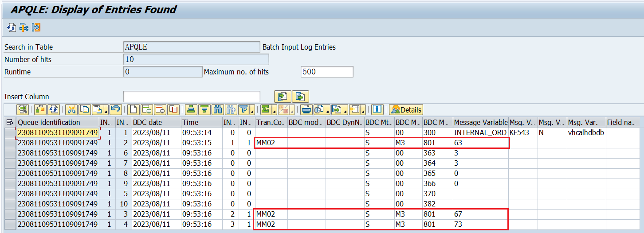Click the MM02 cell in the 09:53:15 row

click(x=271, y=143)
